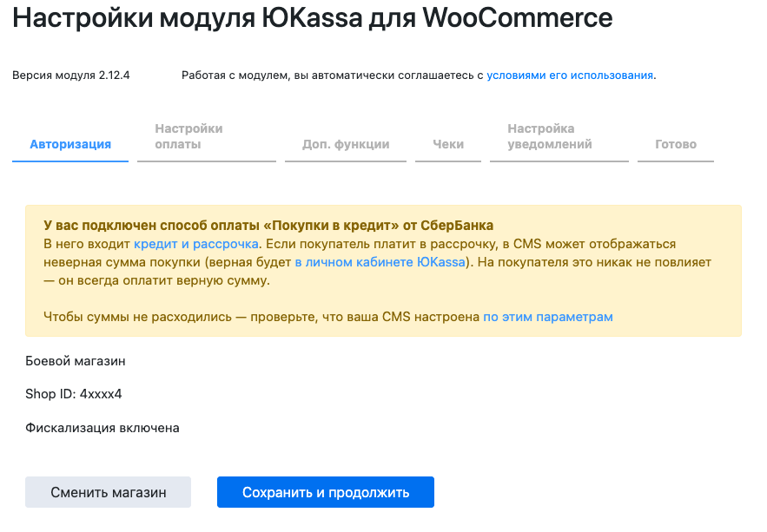Open the условиями его использования link
This screenshot has width=767, height=532.
pyautogui.click(x=570, y=76)
